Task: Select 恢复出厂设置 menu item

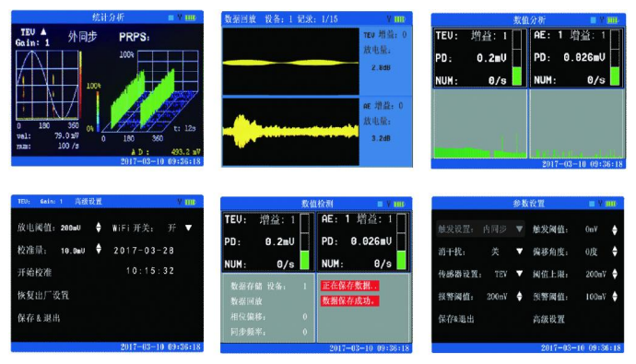Action: pyautogui.click(x=43, y=295)
